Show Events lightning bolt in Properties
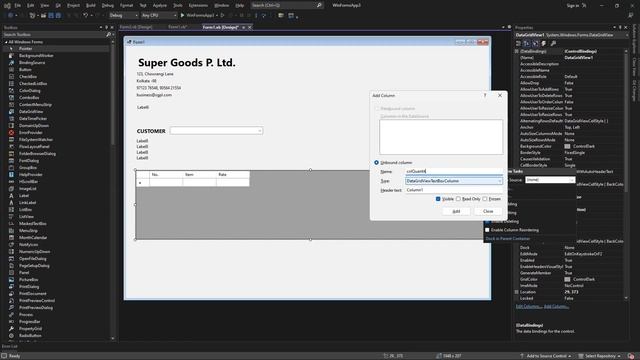This screenshot has height=360, width=640. [x=544, y=43]
